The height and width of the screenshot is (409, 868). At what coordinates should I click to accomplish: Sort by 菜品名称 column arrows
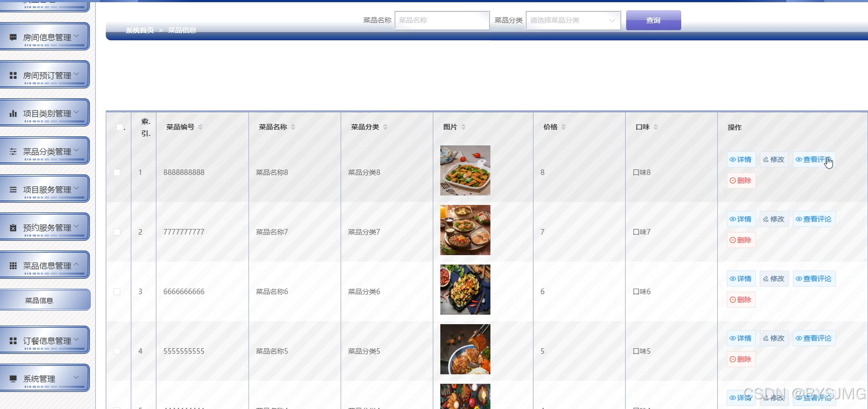(x=293, y=127)
